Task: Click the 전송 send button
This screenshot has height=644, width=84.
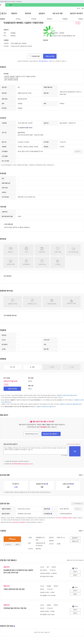Action: click(75, 451)
